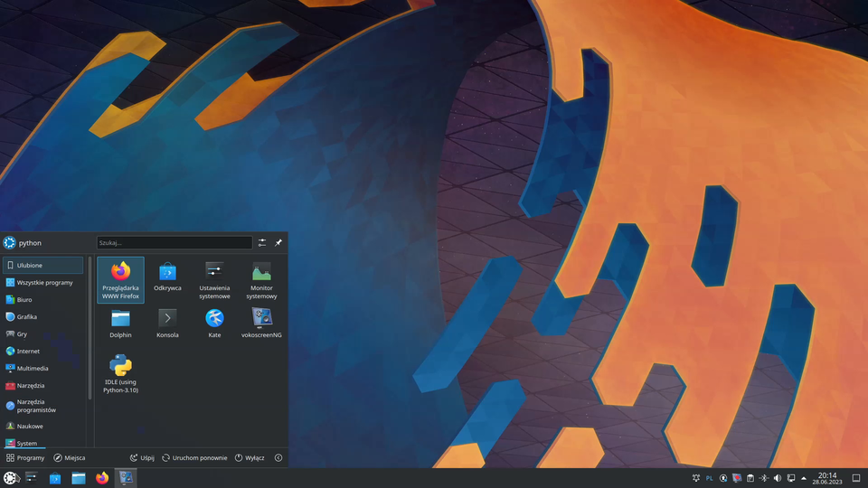Open Dolphin file manager in launcher
The image size is (868, 488).
120,324
